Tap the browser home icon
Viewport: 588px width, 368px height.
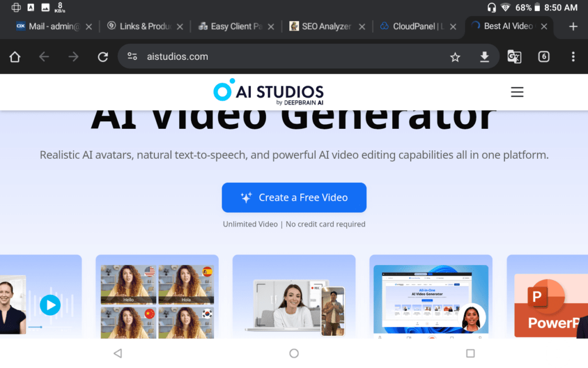pos(15,57)
